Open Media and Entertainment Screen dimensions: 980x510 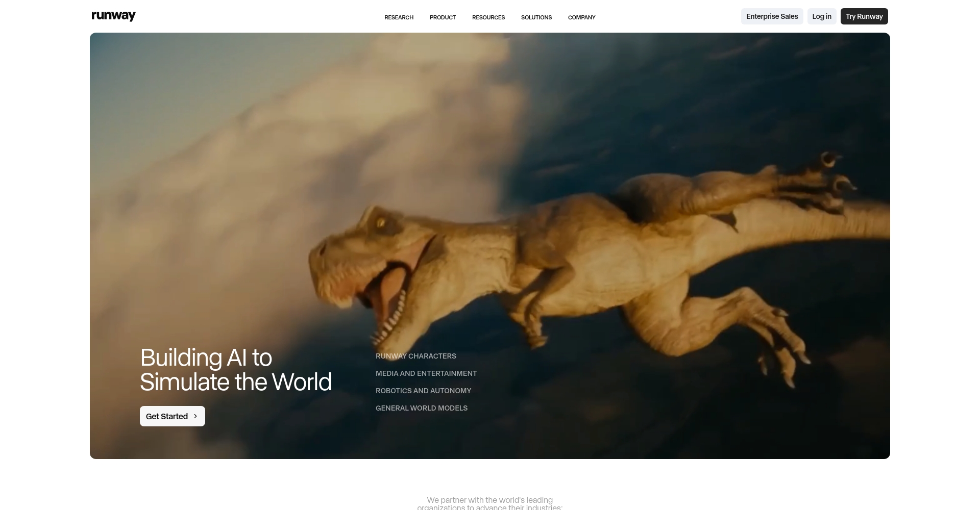pos(426,373)
